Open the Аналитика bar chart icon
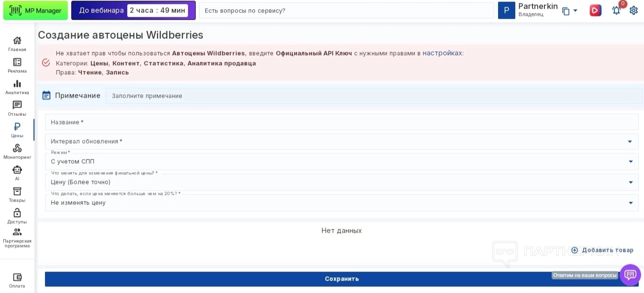The height and width of the screenshot is (293, 644). click(x=17, y=83)
